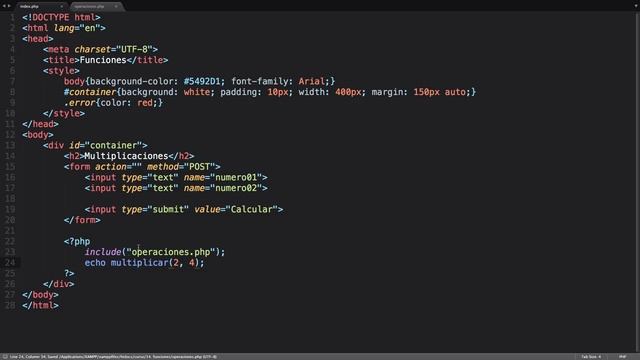Click the closing </html> tag
This screenshot has width=640, height=360.
[40, 305]
